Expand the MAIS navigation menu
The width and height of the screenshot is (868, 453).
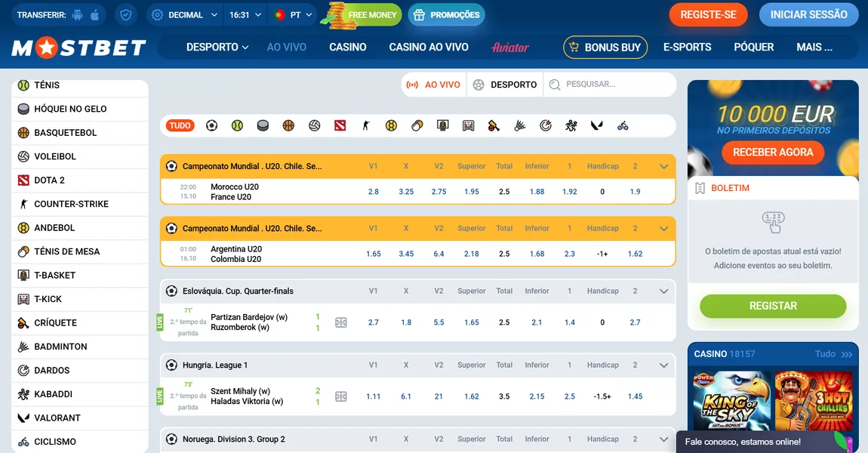(814, 47)
